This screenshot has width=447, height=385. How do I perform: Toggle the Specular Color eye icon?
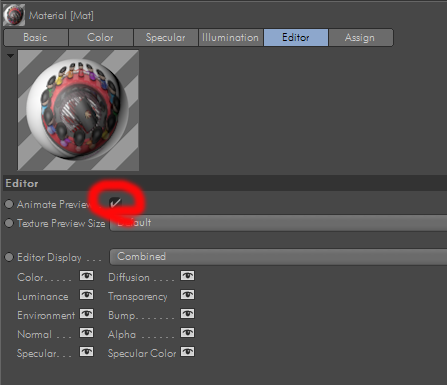[x=187, y=352]
